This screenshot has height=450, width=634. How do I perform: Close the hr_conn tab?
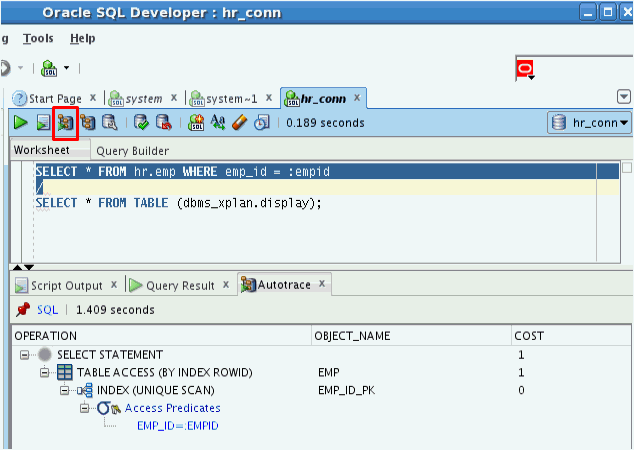tap(357, 97)
